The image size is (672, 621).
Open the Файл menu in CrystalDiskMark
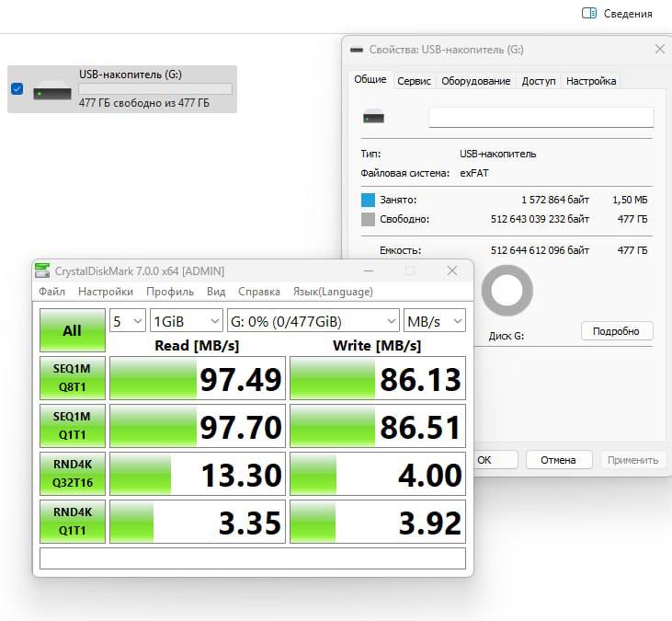click(51, 292)
